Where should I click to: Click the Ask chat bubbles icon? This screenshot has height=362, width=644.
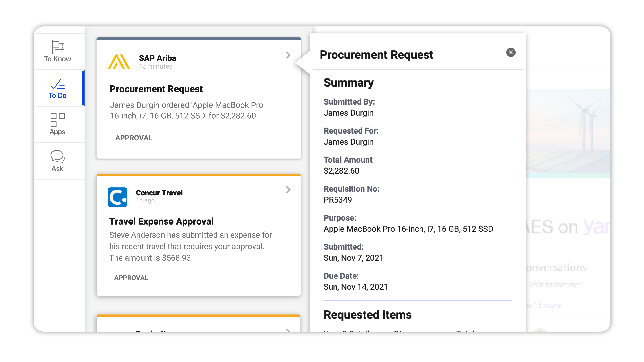57,156
